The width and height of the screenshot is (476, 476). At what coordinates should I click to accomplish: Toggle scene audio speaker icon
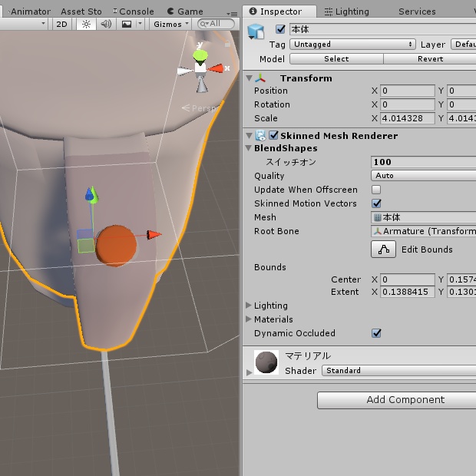coord(106,24)
